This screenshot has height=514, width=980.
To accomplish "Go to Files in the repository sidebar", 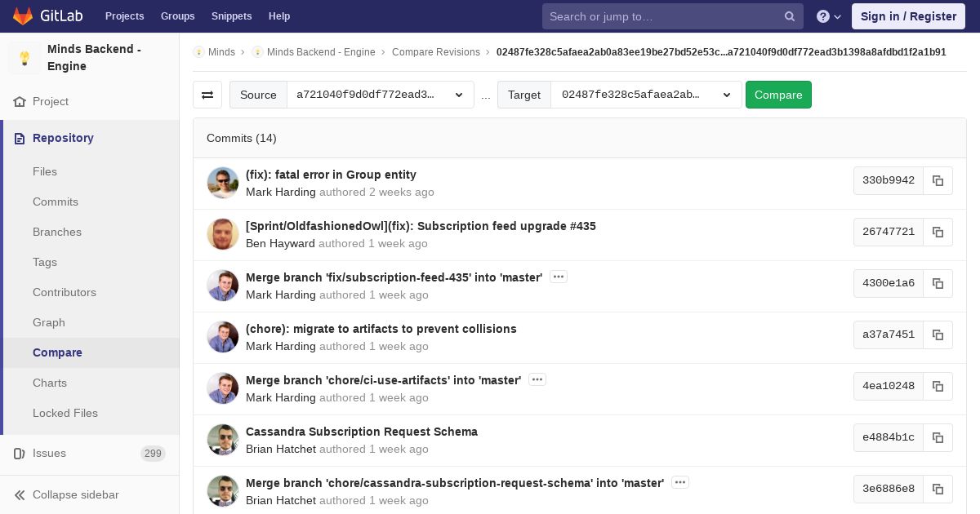I will (45, 171).
